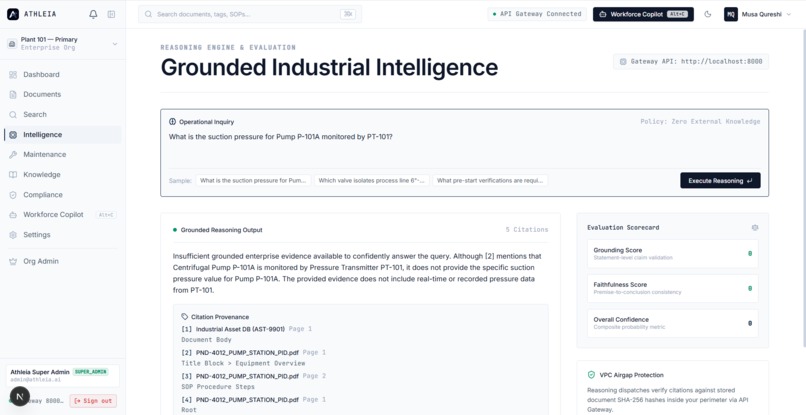Click the Search magnifier icon in sidebar
This screenshot has width=806, height=415.
[13, 115]
